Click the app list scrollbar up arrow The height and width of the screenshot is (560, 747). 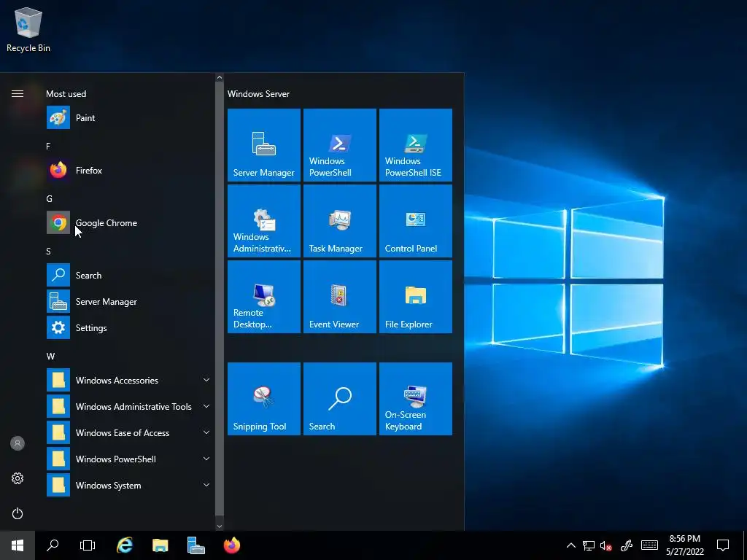pyautogui.click(x=219, y=77)
